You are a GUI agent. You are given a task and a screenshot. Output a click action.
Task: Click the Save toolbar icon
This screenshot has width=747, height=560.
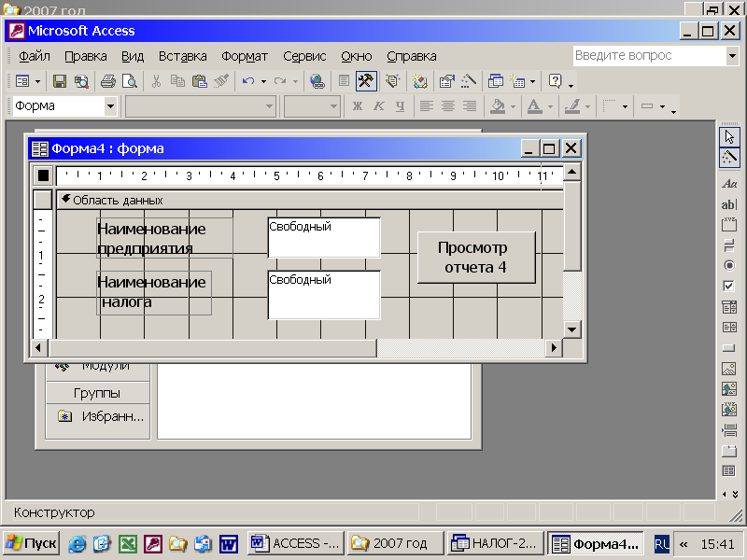[x=60, y=81]
